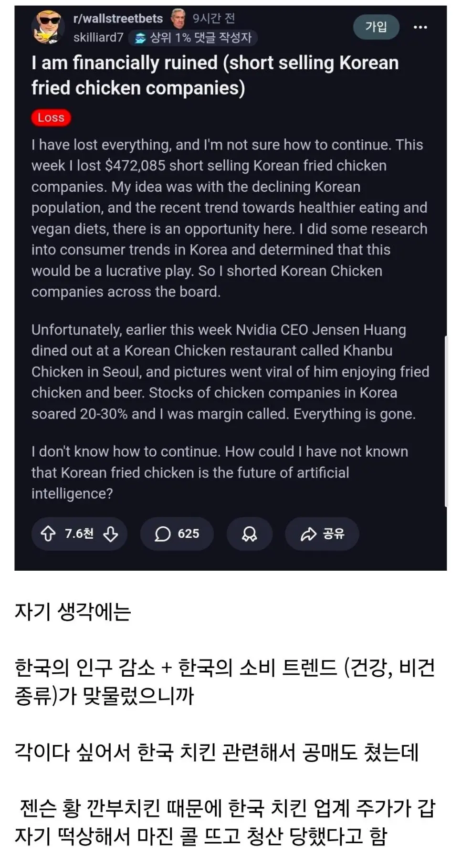
Task: Open skilliard7's user profile
Action: [x=98, y=38]
